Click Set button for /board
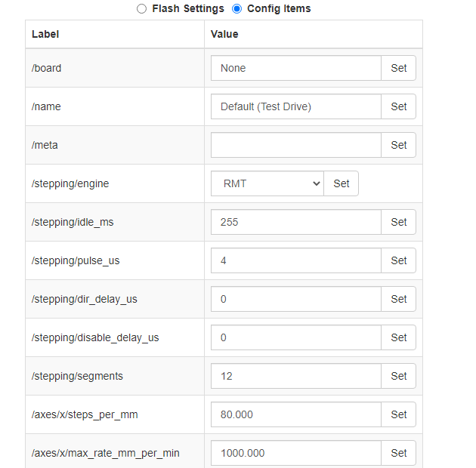This screenshot has height=468, width=476. click(398, 68)
